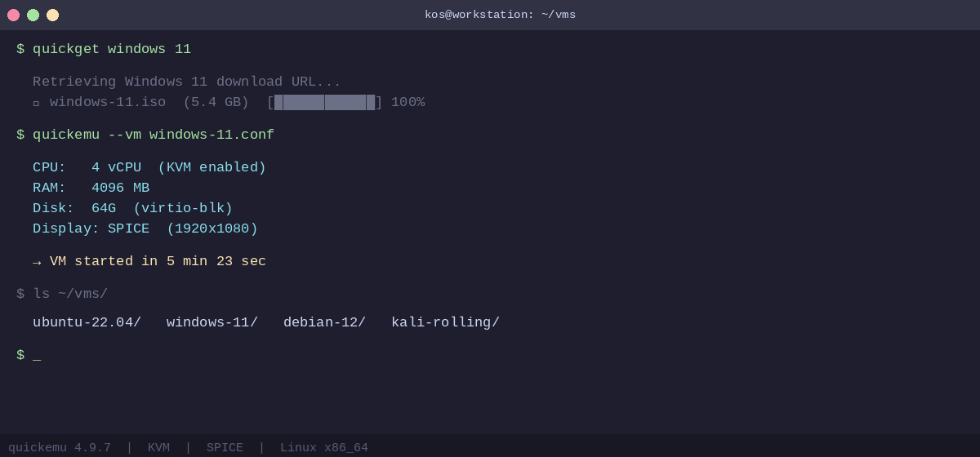Click 'Linux x86_64' in status bar
Screen dimensions: 980x457
point(324,448)
